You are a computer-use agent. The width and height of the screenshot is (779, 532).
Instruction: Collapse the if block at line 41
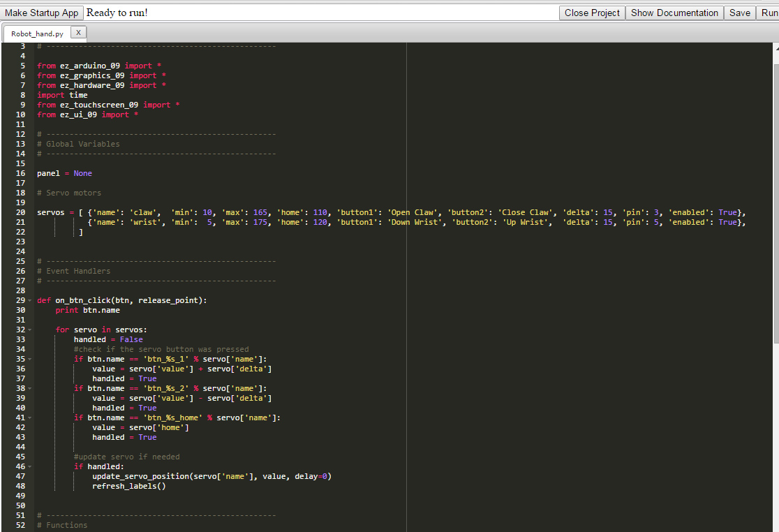[29, 418]
